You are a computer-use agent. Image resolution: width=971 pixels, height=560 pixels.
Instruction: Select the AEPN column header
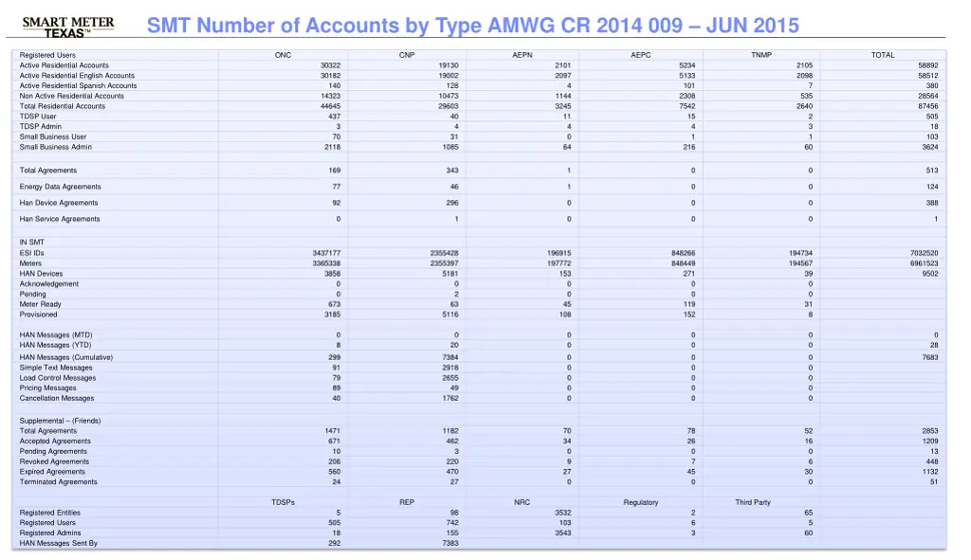(x=522, y=55)
